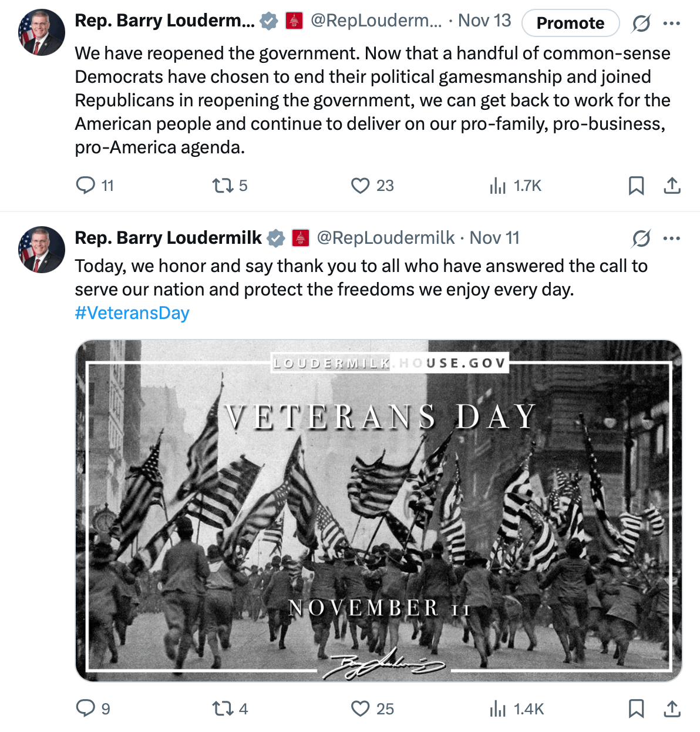The width and height of the screenshot is (700, 732).
Task: Repost the Nov 13 reopening tweet
Action: (223, 186)
